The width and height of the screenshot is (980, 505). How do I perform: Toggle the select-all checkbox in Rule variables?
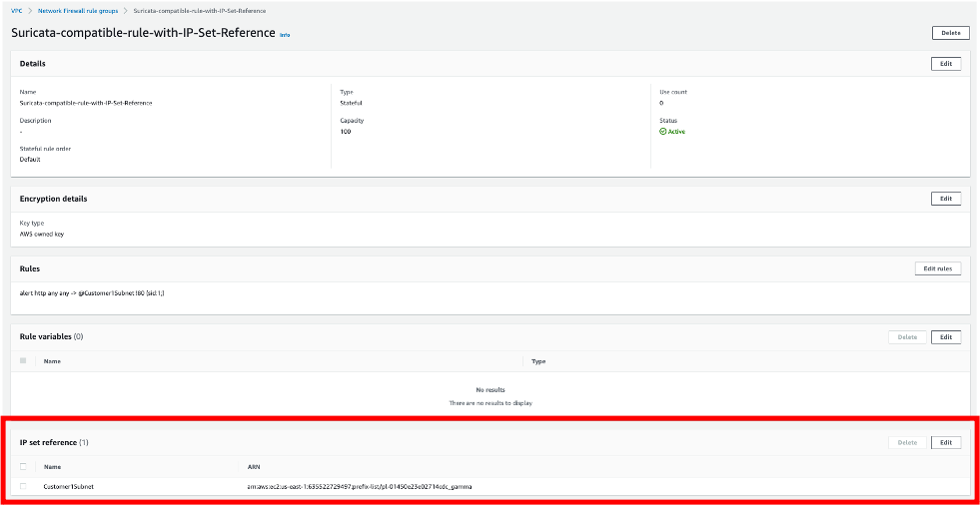[23, 361]
